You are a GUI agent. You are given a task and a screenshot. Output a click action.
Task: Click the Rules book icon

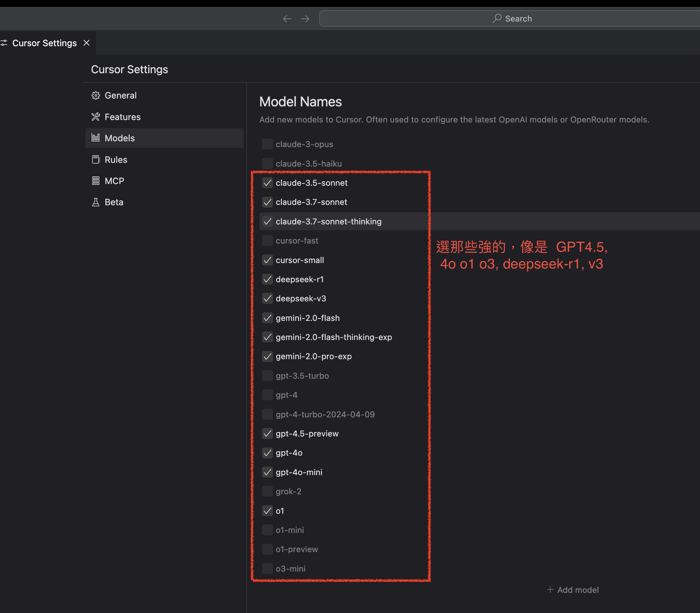[96, 160]
